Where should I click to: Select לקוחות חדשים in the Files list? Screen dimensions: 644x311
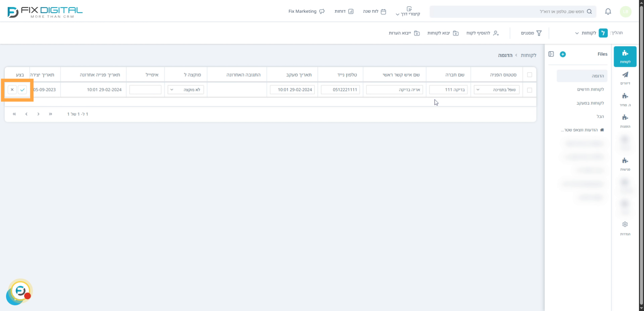(590, 89)
